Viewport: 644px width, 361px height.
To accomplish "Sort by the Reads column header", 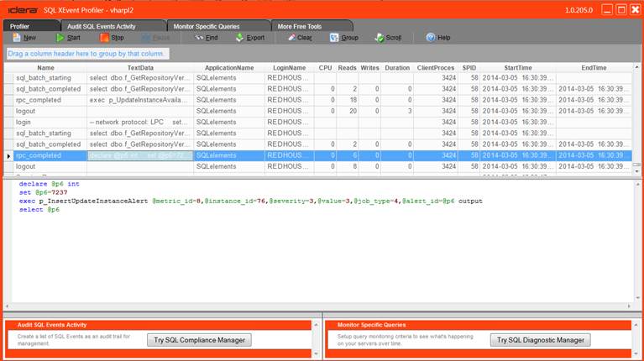I will [x=347, y=68].
